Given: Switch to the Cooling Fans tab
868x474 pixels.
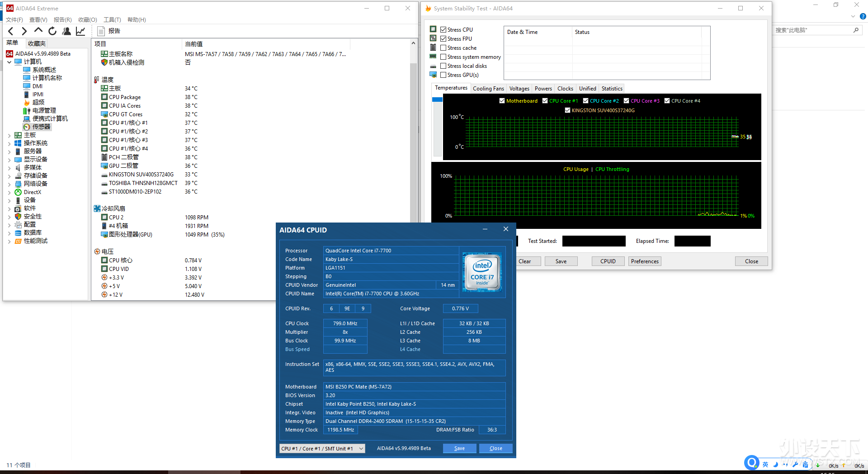Looking at the screenshot, I should 488,89.
